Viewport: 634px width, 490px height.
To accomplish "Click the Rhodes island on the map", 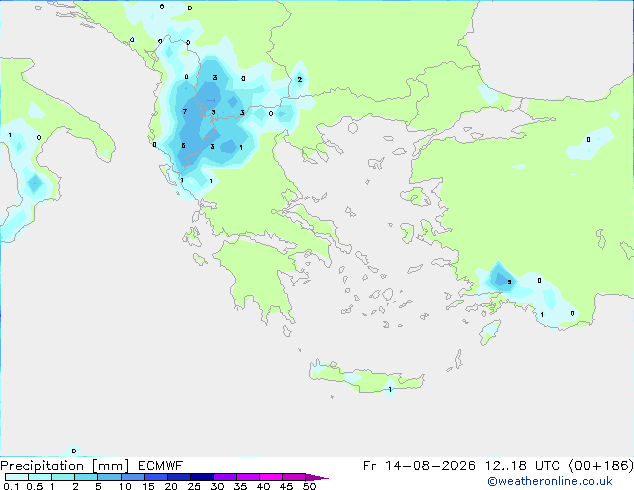I will tap(490, 332).
